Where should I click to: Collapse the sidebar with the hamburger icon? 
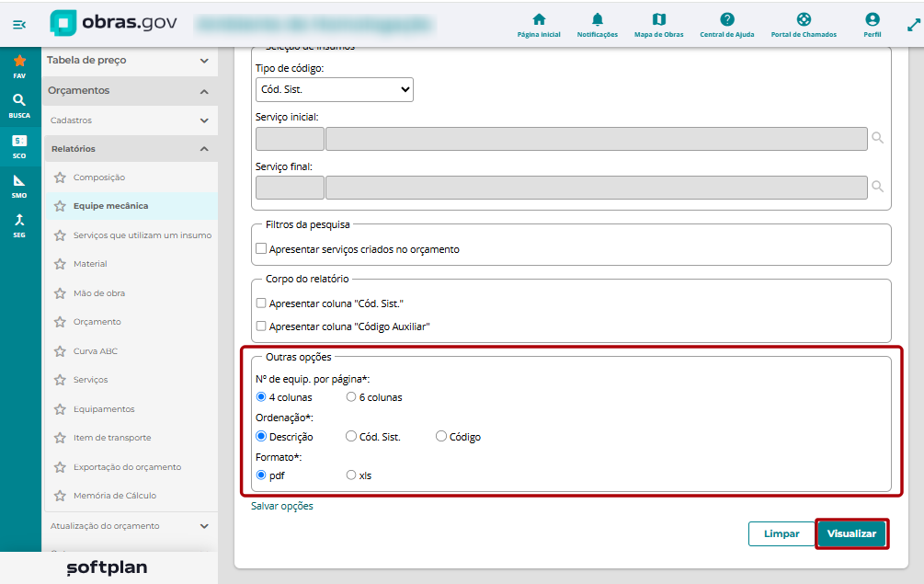pyautogui.click(x=19, y=25)
